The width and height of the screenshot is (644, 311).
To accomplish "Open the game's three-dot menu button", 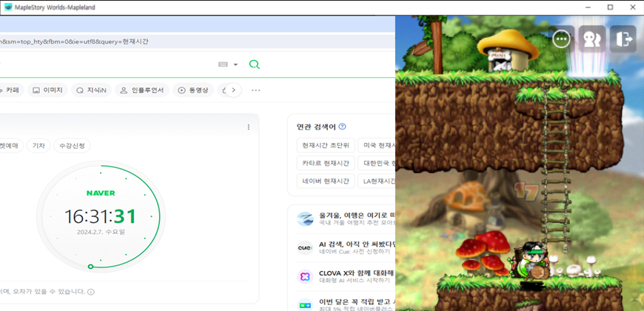I will point(562,39).
